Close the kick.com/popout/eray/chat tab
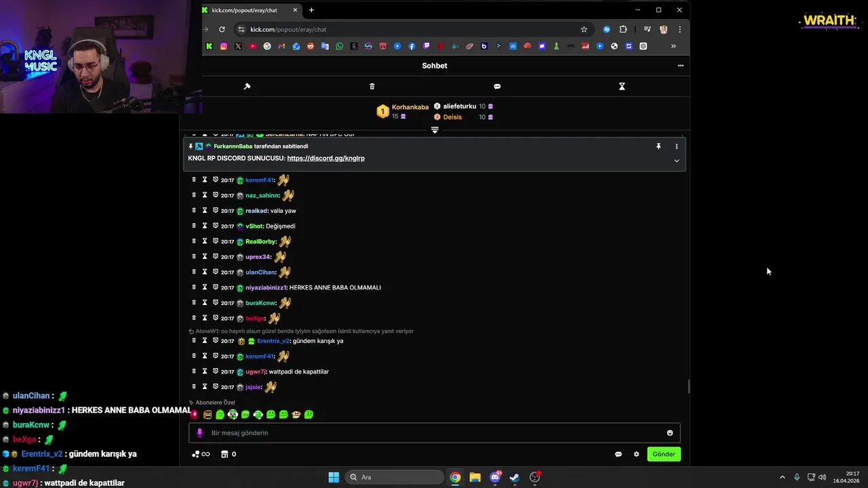 tap(296, 10)
